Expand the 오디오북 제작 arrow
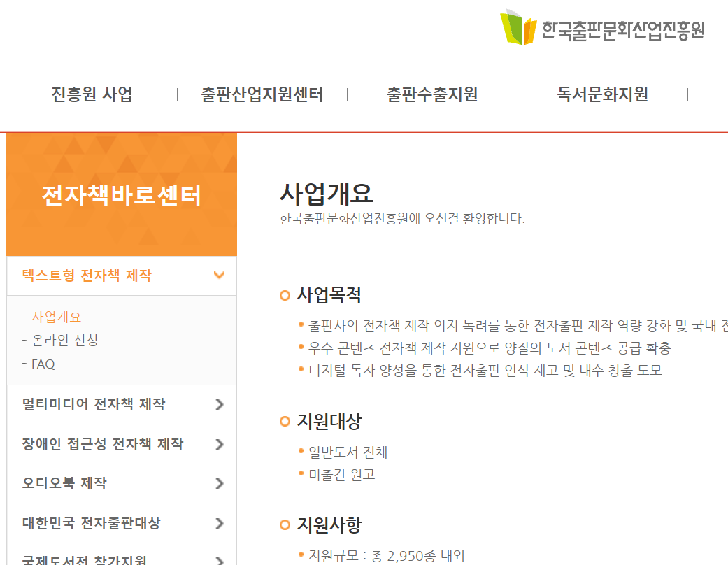 click(220, 484)
